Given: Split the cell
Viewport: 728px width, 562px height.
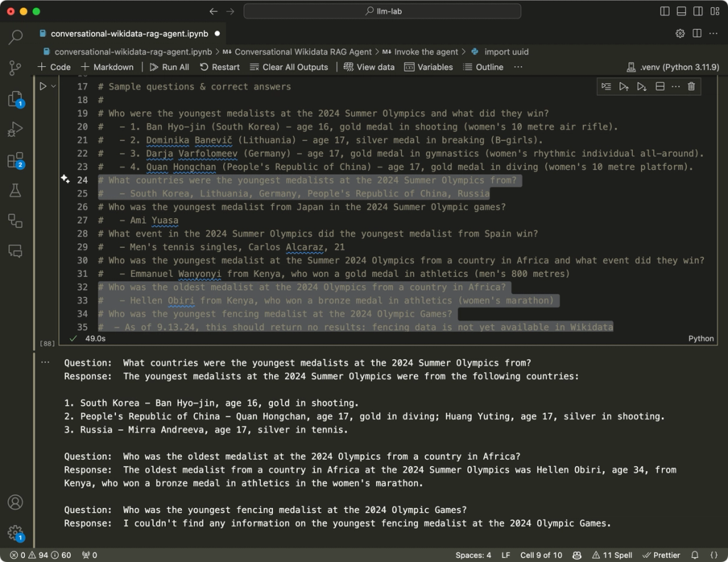Looking at the screenshot, I should [660, 86].
